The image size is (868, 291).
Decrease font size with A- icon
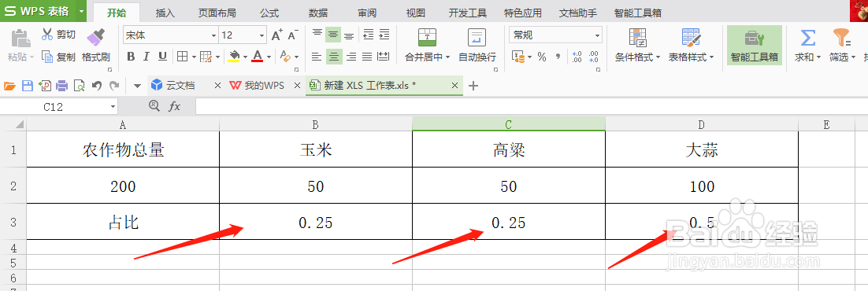(x=292, y=35)
